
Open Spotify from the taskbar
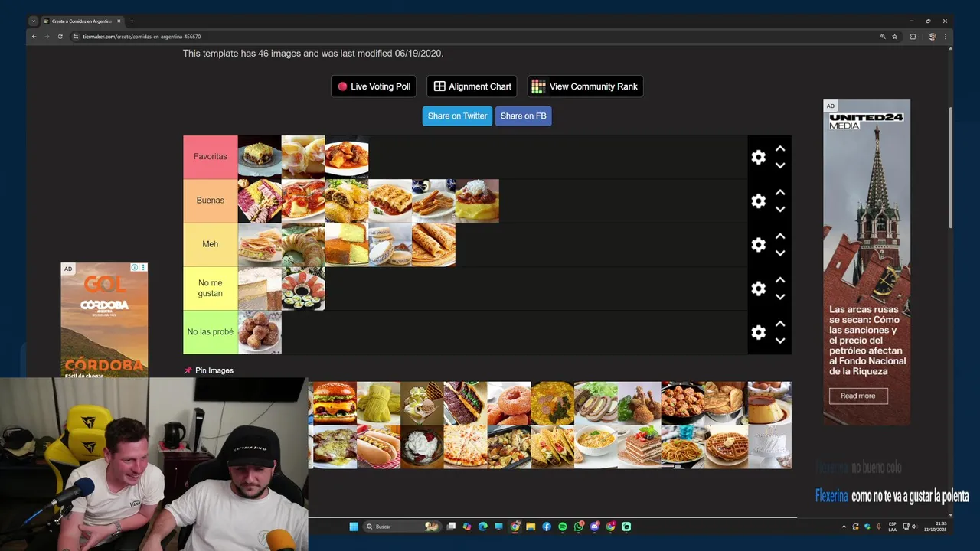563,527
